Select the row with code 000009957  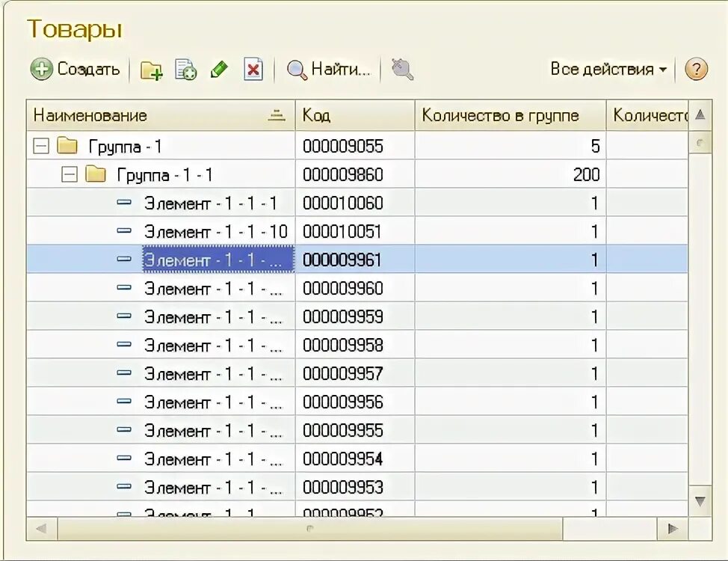[x=357, y=374]
